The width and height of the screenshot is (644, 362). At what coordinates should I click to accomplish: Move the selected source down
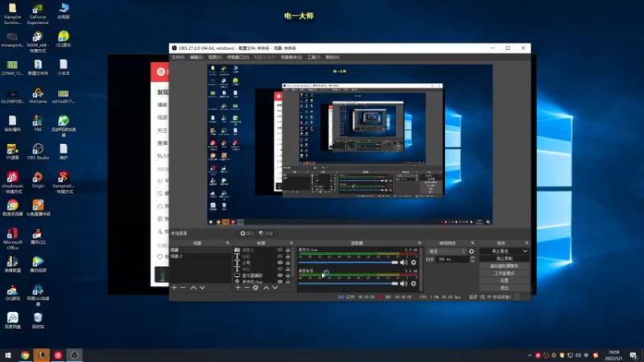[275, 288]
